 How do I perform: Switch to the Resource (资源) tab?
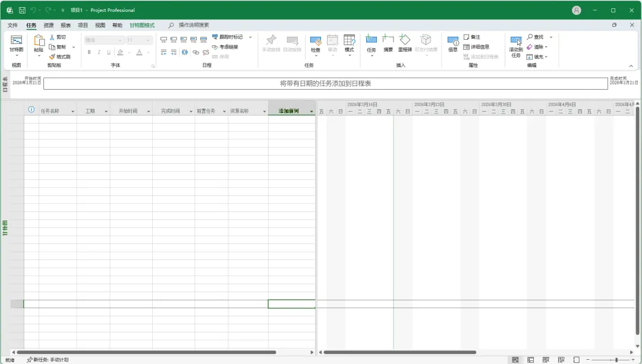[49, 26]
